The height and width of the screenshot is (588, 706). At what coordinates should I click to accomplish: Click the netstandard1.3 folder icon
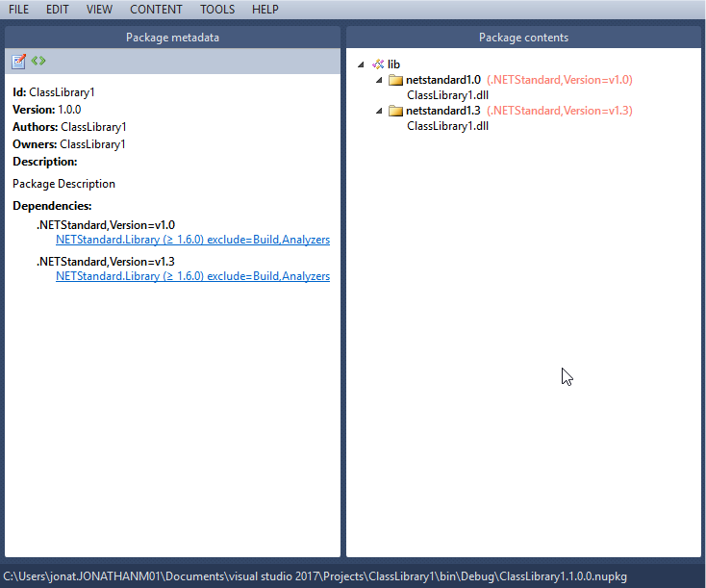pyautogui.click(x=395, y=111)
